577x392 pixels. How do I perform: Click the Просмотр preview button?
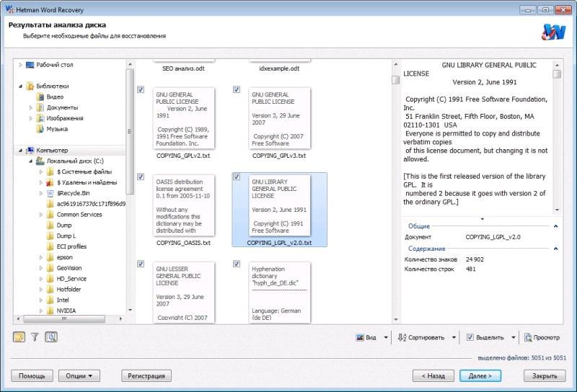coord(542,337)
